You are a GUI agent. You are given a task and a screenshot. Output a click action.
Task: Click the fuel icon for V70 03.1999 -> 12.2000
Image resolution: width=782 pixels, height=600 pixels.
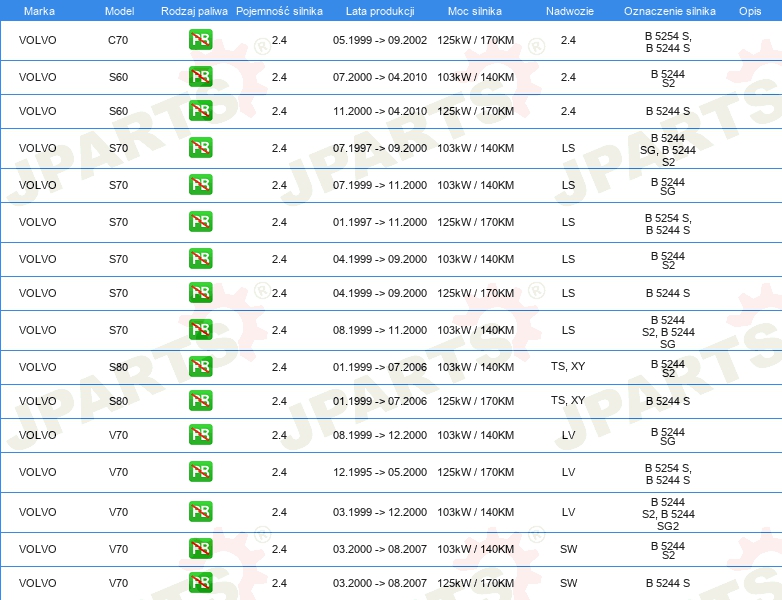(200, 512)
